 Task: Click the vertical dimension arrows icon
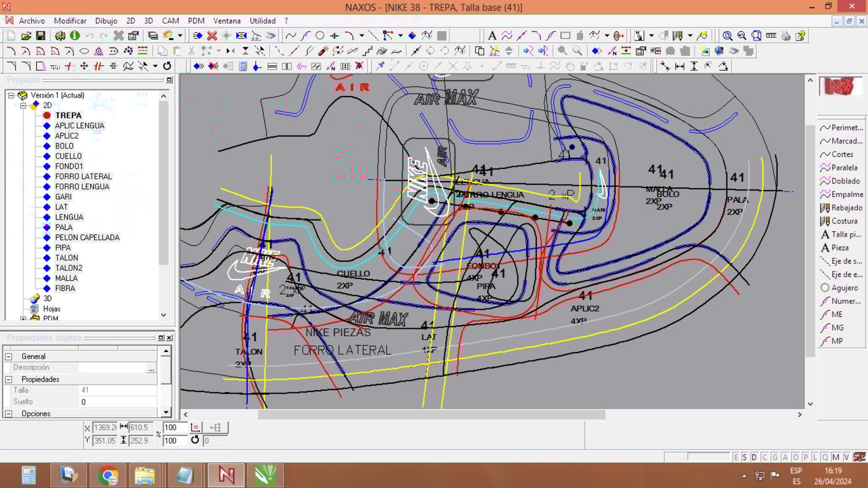tap(694, 66)
